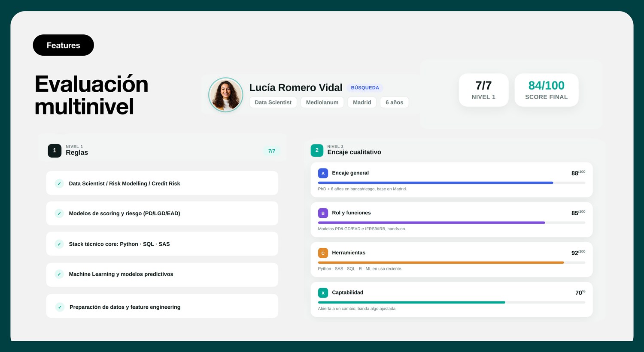Click the 6 años experience tag
This screenshot has height=352, width=644.
click(x=395, y=102)
